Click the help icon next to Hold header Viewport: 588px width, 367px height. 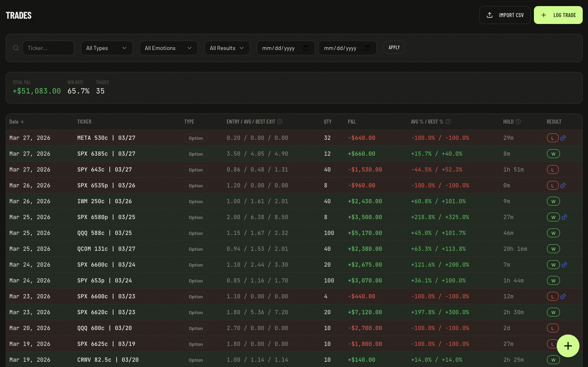[x=518, y=122]
